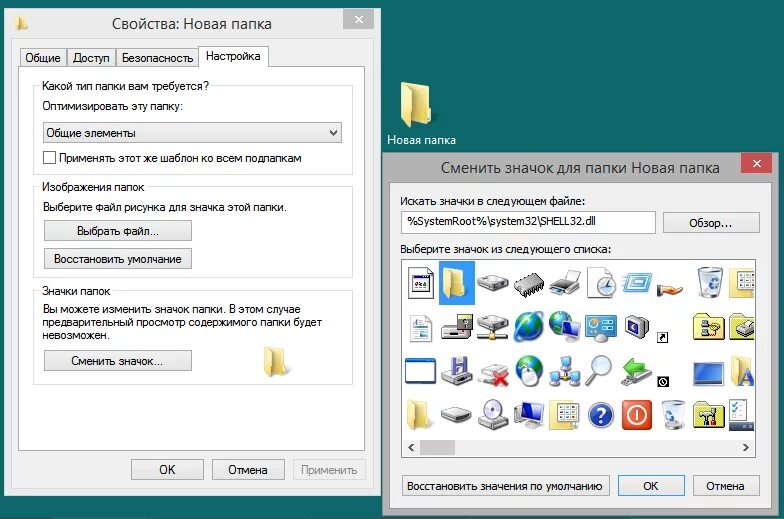Pick the magnifying glass search icon
The width and height of the screenshot is (784, 519).
pos(599,370)
